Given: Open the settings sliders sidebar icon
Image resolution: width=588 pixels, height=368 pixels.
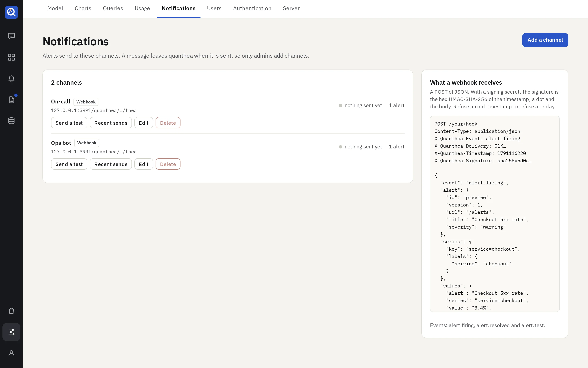Looking at the screenshot, I should click(11, 332).
